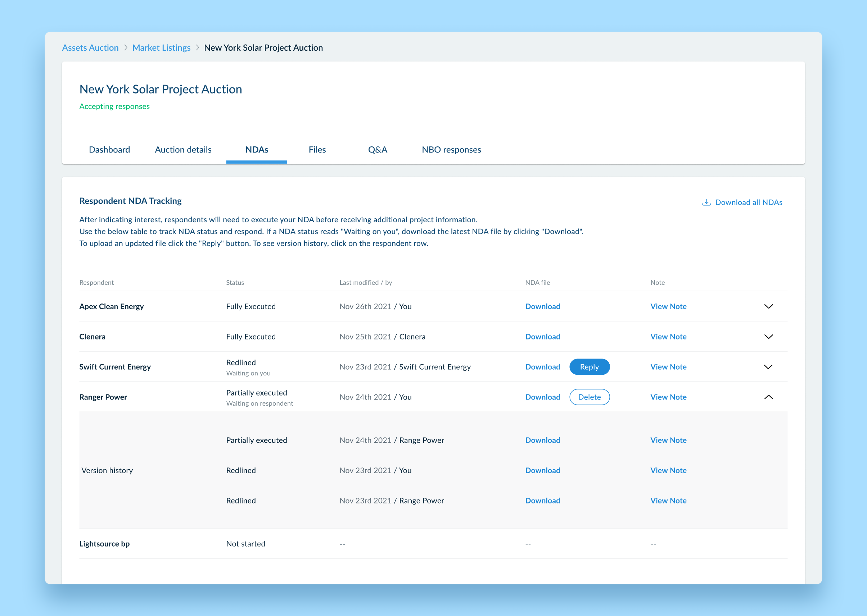
Task: Open the Files tab
Action: (317, 150)
